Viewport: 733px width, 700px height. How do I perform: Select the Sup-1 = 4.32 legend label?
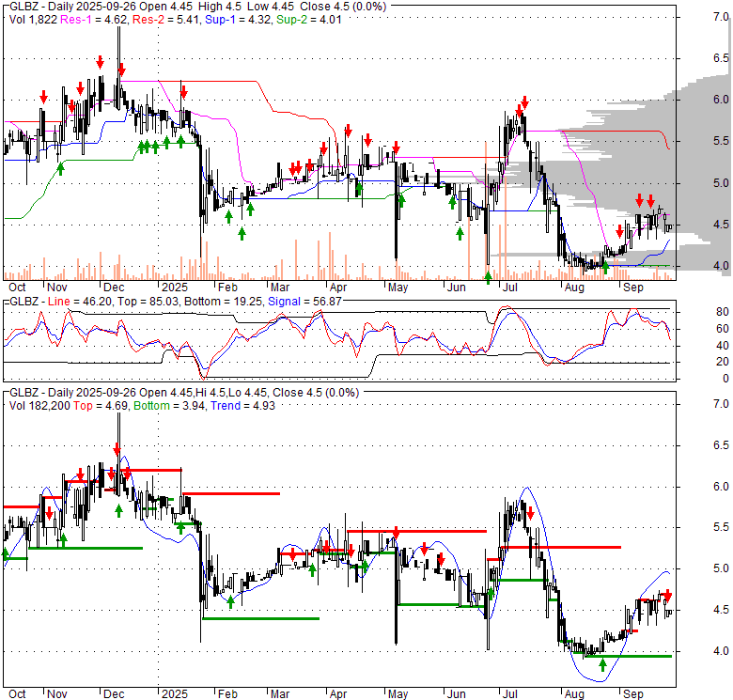pos(239,20)
